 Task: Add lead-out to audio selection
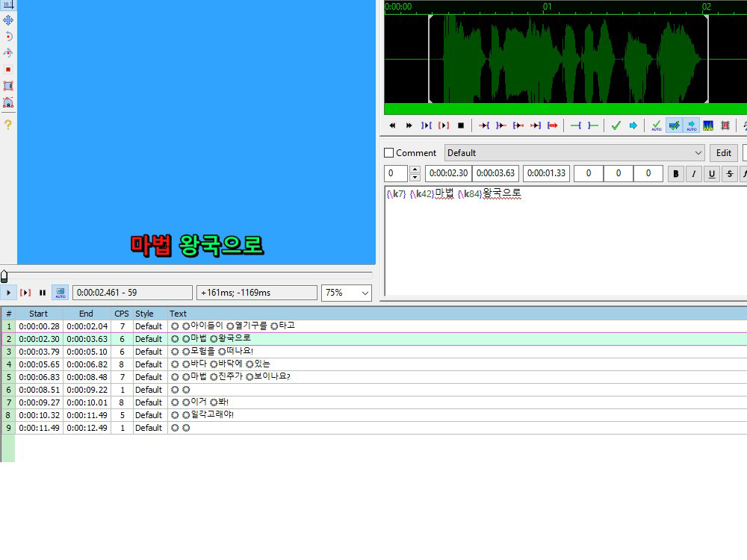pyautogui.click(x=592, y=125)
